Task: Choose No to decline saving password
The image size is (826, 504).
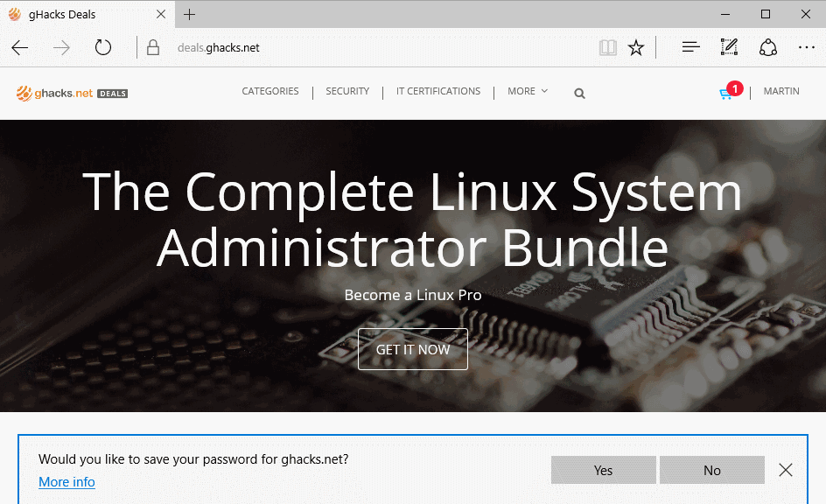Action: coord(712,470)
